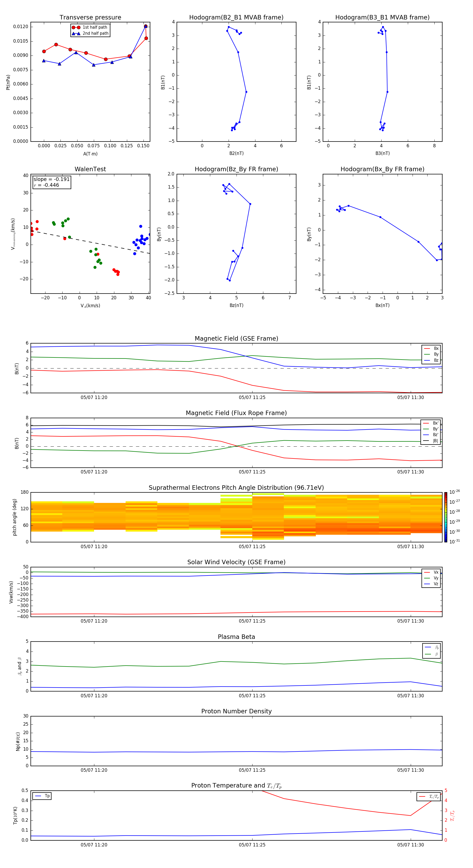Image resolution: width=473 pixels, height=868 pixels.
Task: Select the 'Magnetic Field (Flux Rope Frame)' title
Action: tap(236, 413)
